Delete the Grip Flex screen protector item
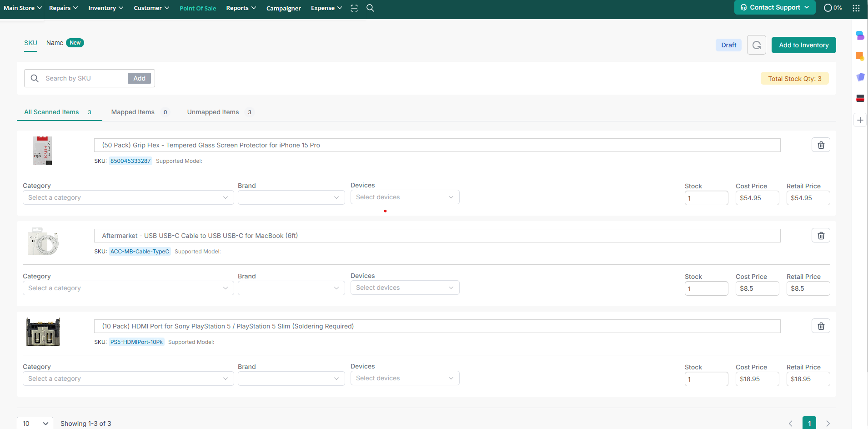The height and width of the screenshot is (429, 868). pos(821,145)
